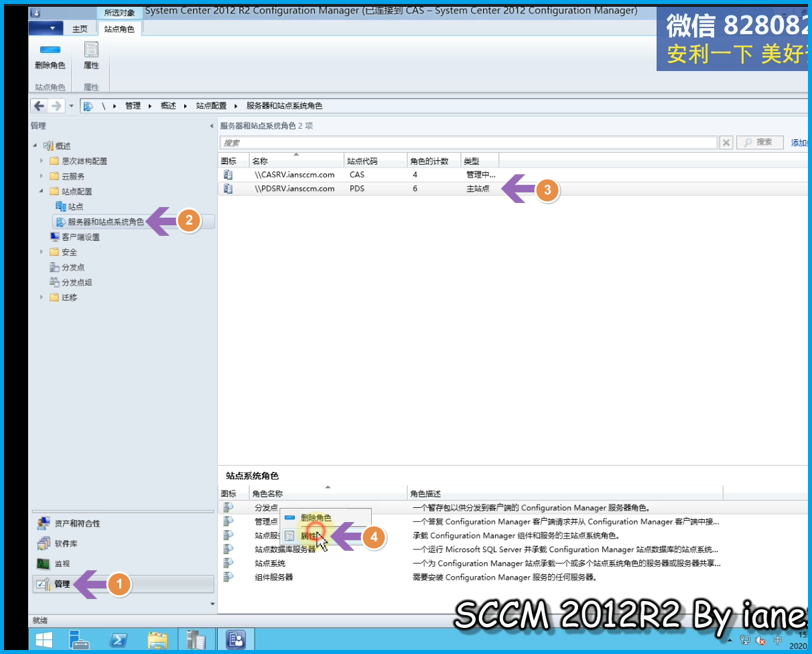Image resolution: width=812 pixels, height=654 pixels.
Task: Click the 站点数据库服务器 role icon
Action: point(228,549)
